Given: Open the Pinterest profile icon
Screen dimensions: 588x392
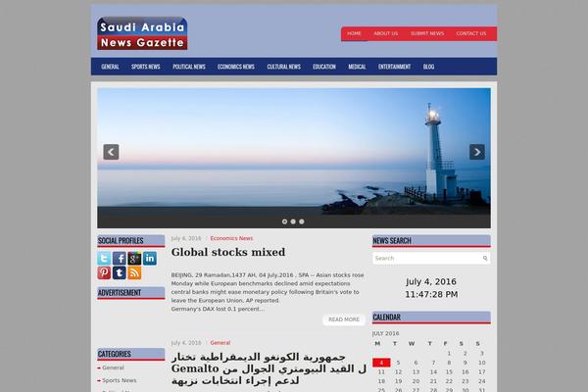Looking at the screenshot, I should [x=104, y=272].
